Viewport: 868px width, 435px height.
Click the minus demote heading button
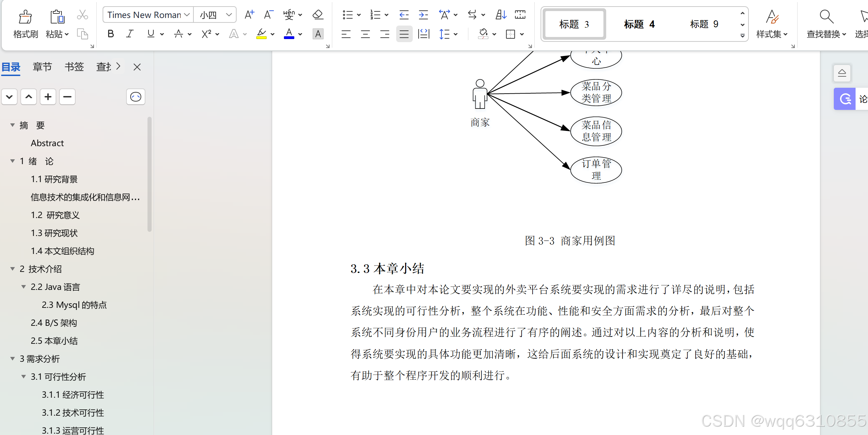tap(67, 97)
